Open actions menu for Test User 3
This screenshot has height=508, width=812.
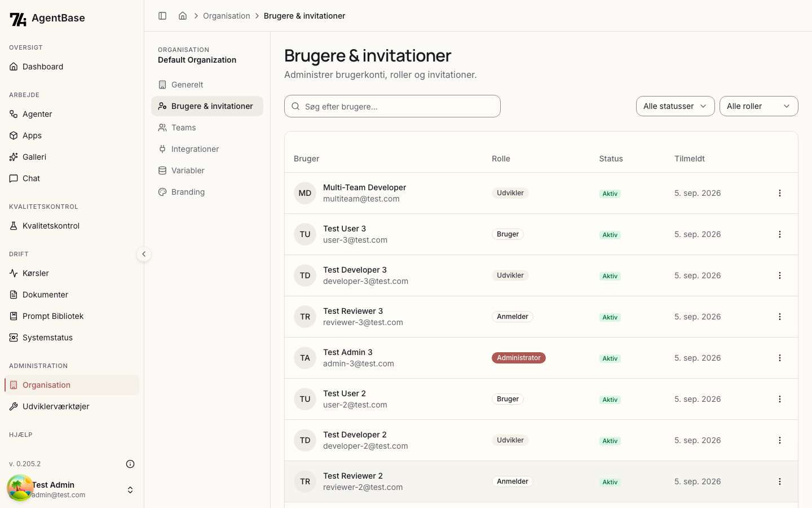pyautogui.click(x=780, y=234)
